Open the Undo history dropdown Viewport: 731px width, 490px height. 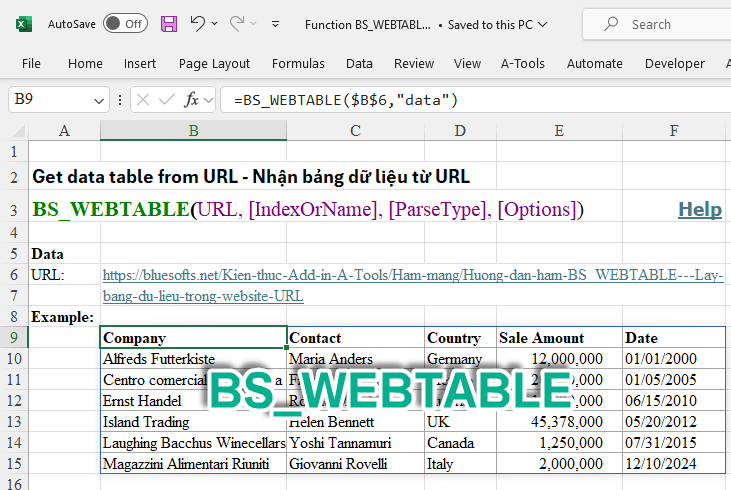pos(214,24)
